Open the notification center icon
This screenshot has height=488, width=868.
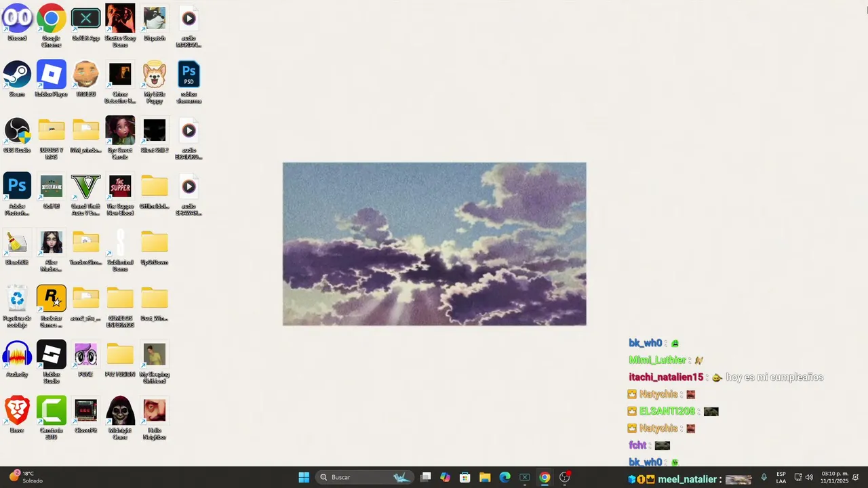point(856,477)
